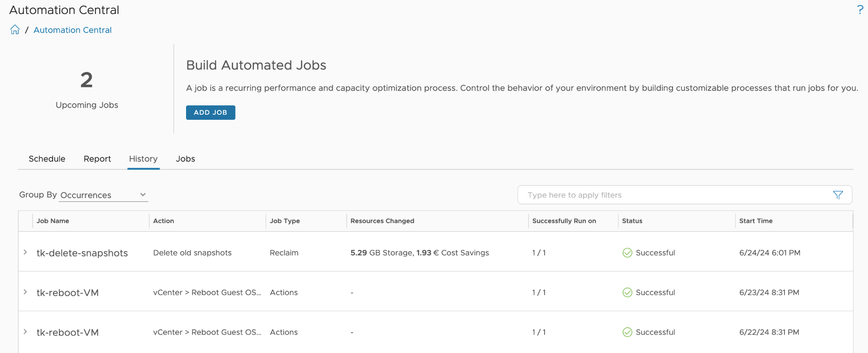
Task: Follow the Automation Central breadcrumb link
Action: coord(72,30)
